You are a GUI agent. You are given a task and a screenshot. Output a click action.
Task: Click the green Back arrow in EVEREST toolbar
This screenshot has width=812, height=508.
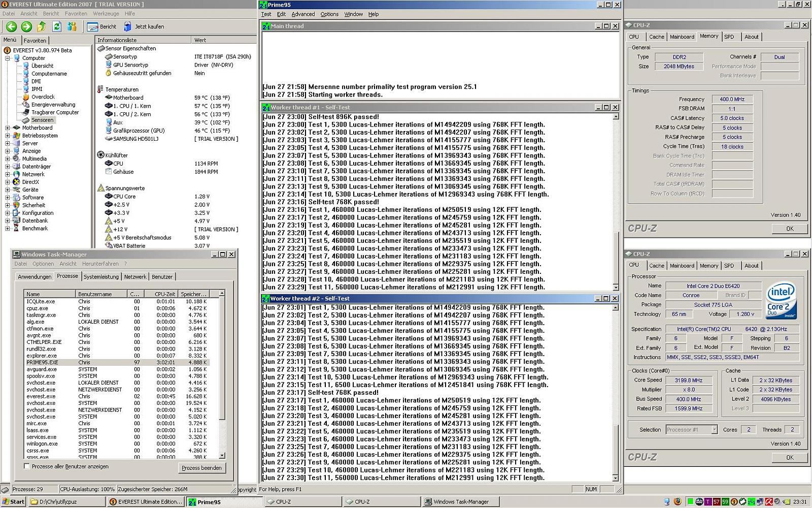coord(11,27)
